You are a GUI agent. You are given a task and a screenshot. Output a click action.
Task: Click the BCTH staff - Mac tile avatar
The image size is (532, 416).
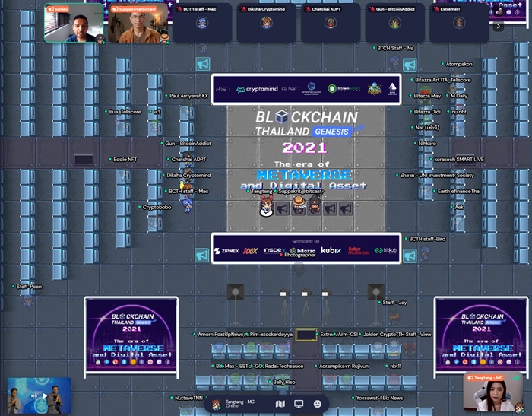click(202, 23)
